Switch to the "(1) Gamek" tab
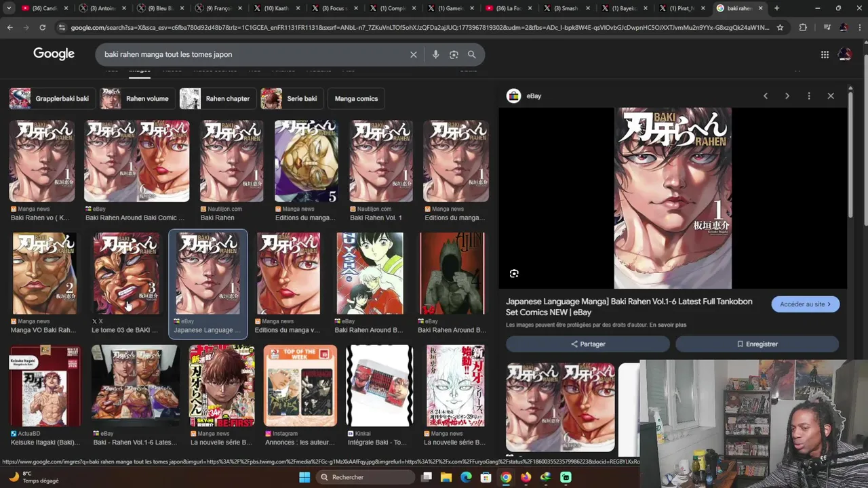Viewport: 868px width, 488px height. 450,8
